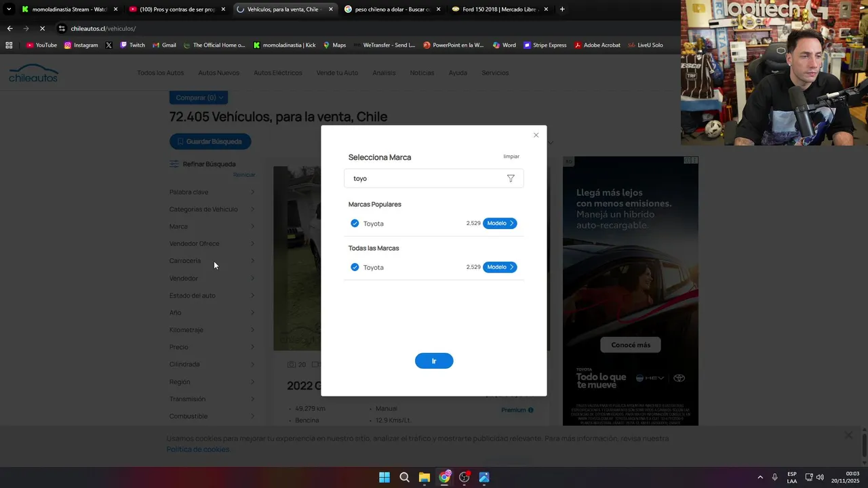Open taskbar Search icon
This screenshot has width=868, height=488.
pos(404,477)
